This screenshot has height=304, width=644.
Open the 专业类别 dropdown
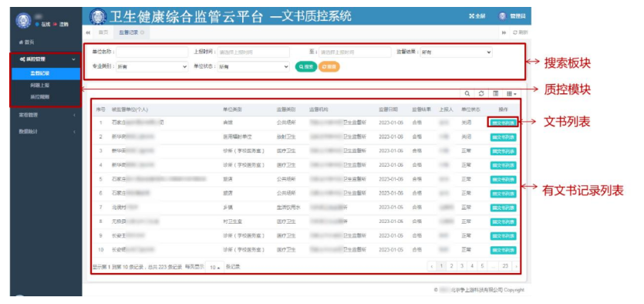152,66
